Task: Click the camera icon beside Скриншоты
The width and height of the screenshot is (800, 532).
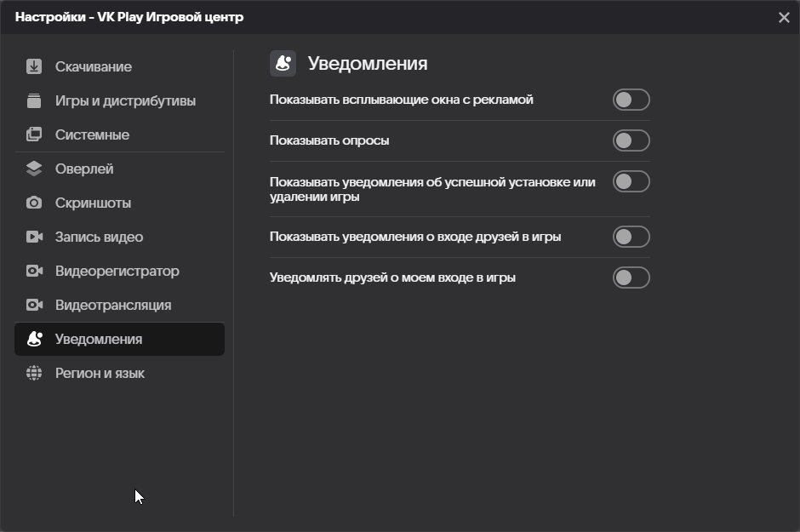Action: coord(34,203)
